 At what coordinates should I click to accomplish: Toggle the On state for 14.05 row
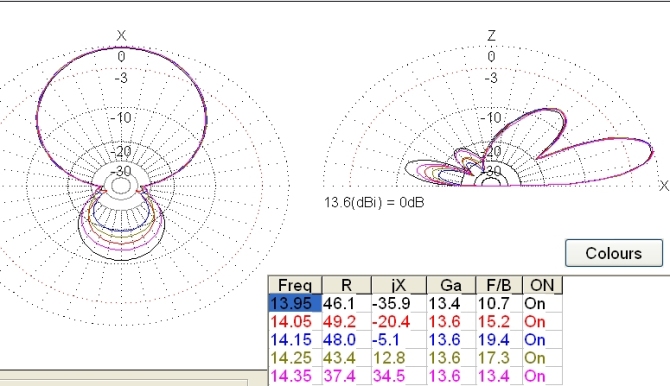click(x=542, y=321)
